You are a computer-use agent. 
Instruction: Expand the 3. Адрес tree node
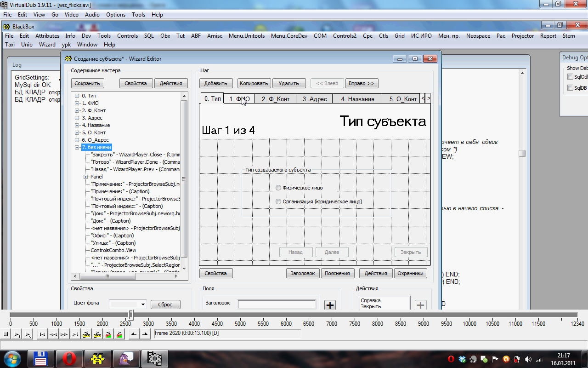point(77,118)
